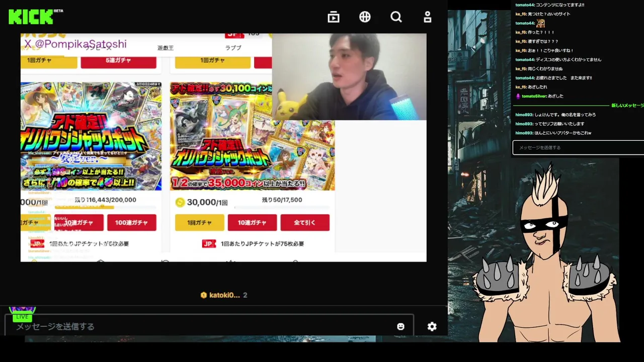Click the 残り16,443/200,000 remaining text

(105, 200)
